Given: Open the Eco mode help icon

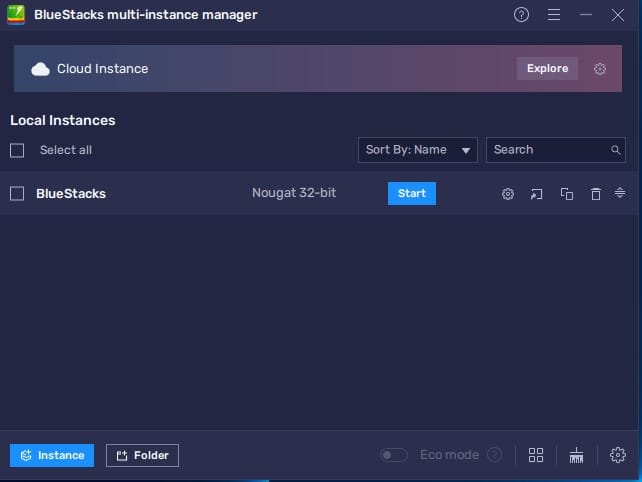Looking at the screenshot, I should point(495,455).
